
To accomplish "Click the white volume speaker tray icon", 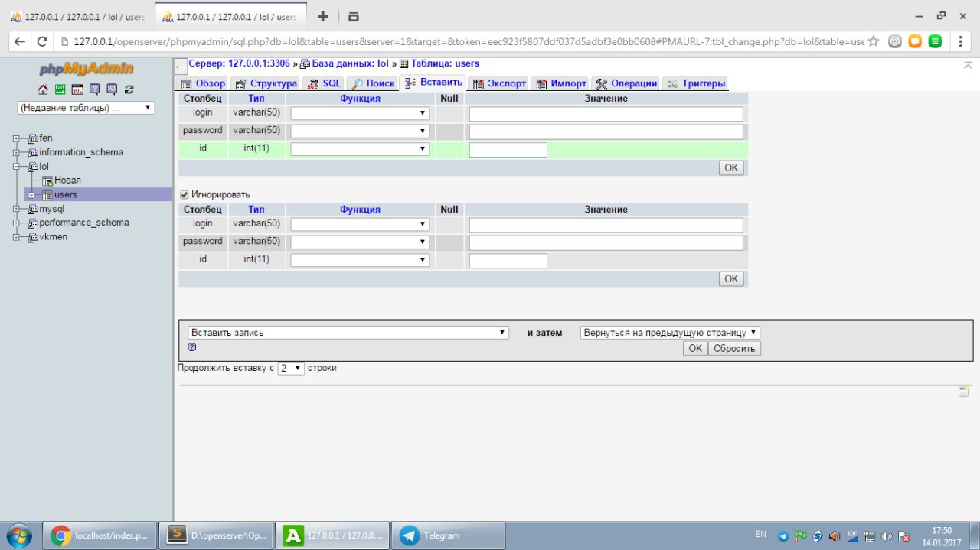I will (887, 536).
